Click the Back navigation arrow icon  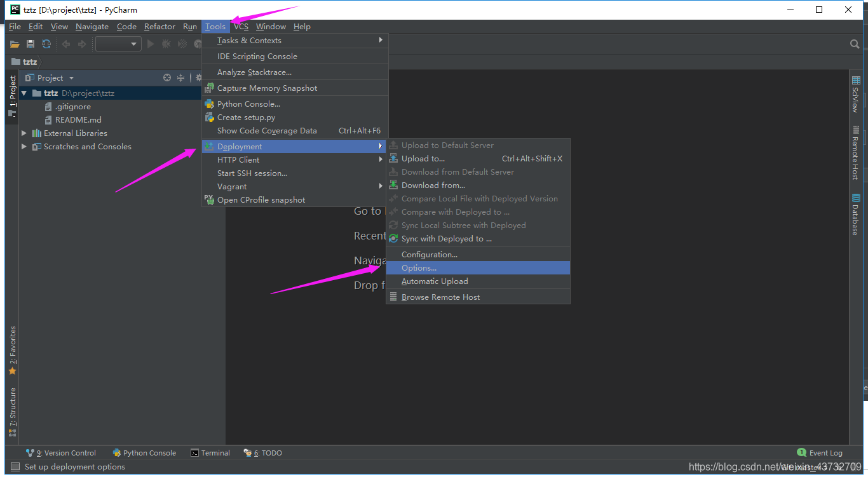pos(66,44)
